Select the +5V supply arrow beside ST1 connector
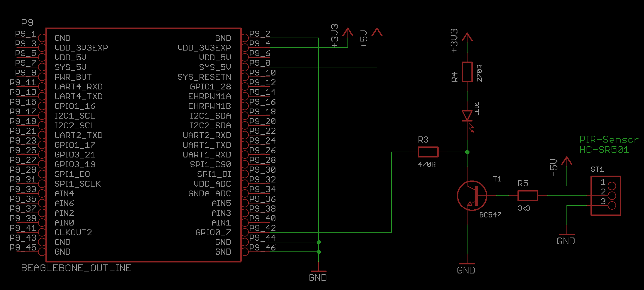The image size is (644, 290). 566,161
